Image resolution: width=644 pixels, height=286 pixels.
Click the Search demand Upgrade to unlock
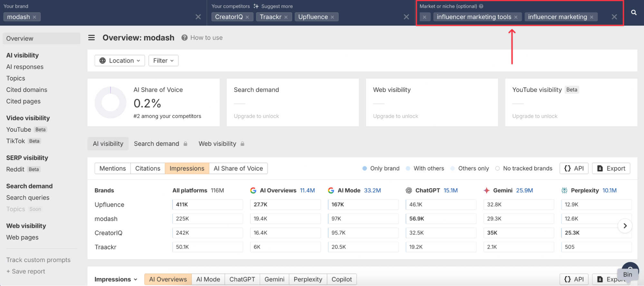tap(256, 116)
